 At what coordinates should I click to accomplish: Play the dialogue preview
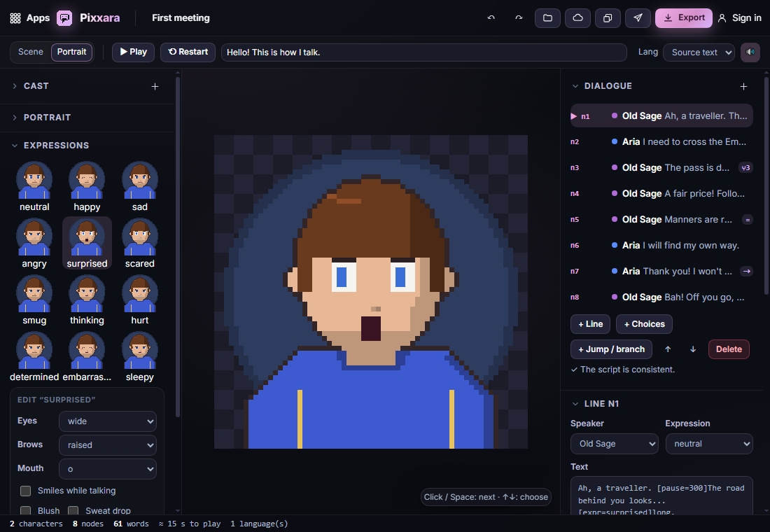(133, 52)
